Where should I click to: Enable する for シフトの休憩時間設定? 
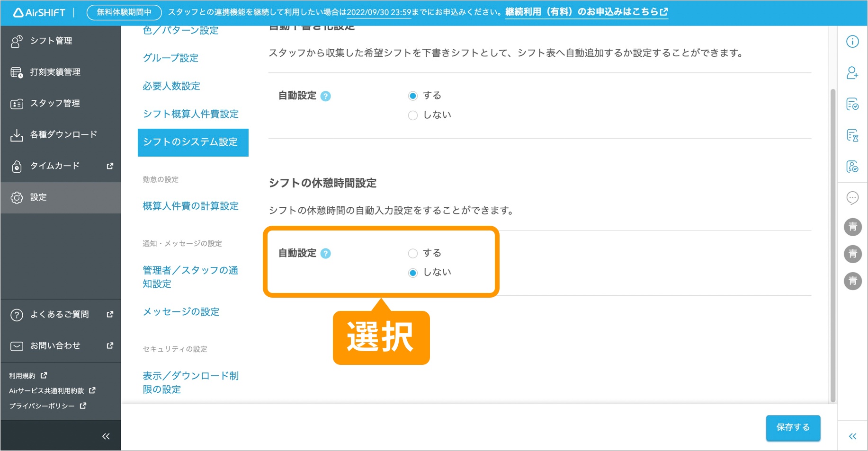[x=413, y=253]
